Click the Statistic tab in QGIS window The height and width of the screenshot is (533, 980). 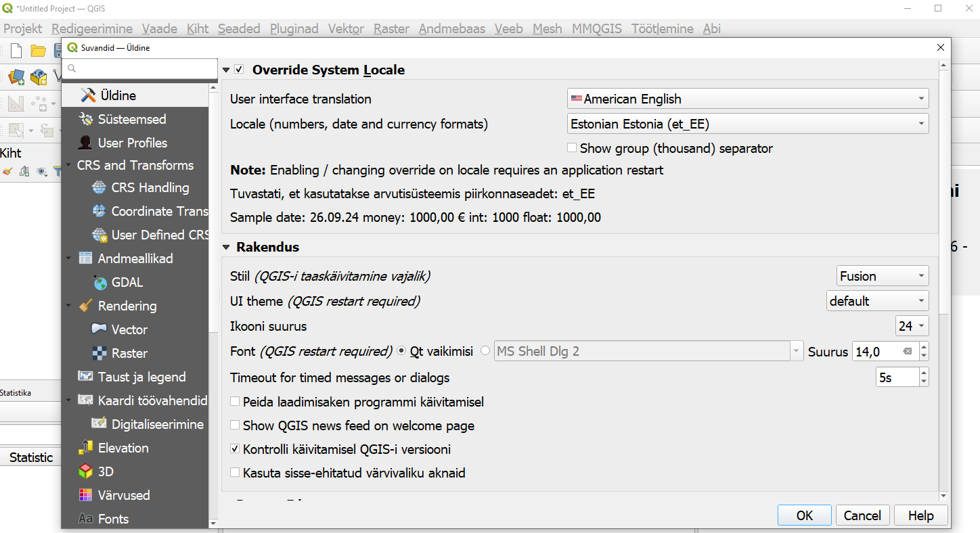pyautogui.click(x=31, y=457)
